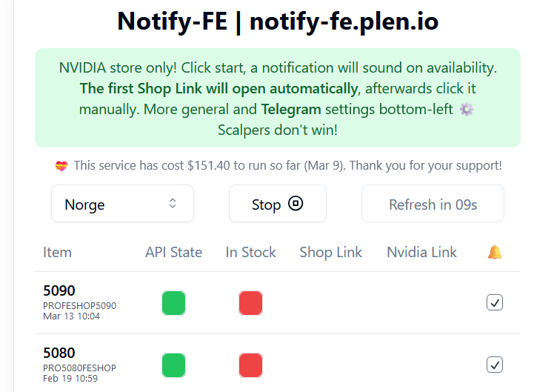
Task: Click green API State indicator for 5080
Action: [174, 365]
